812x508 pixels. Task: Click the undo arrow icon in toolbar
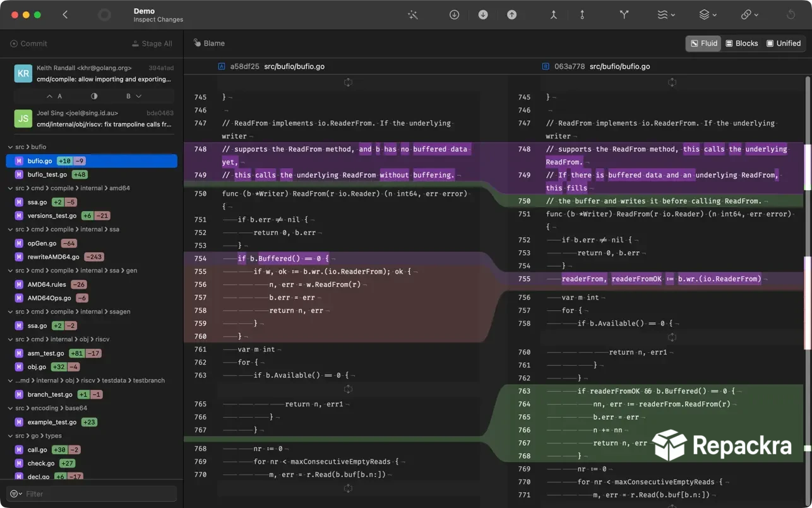791,15
